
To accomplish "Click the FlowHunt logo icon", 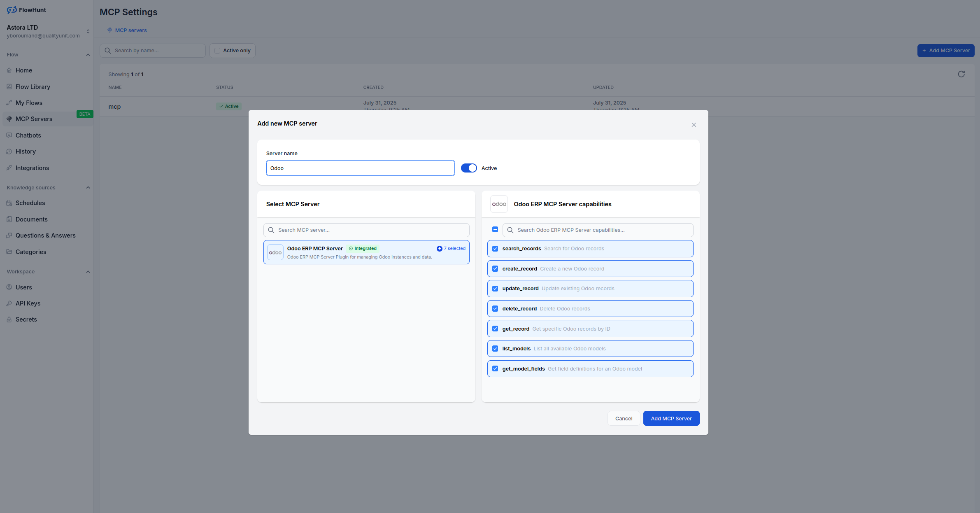I will [x=12, y=10].
